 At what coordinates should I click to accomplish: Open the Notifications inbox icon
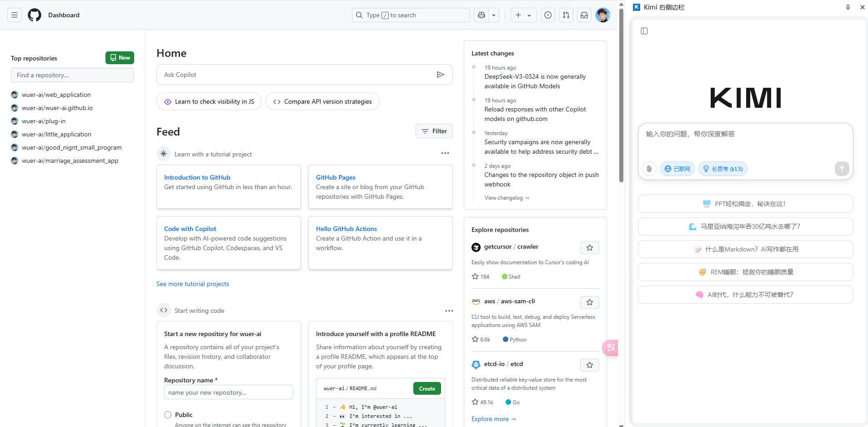click(x=584, y=15)
